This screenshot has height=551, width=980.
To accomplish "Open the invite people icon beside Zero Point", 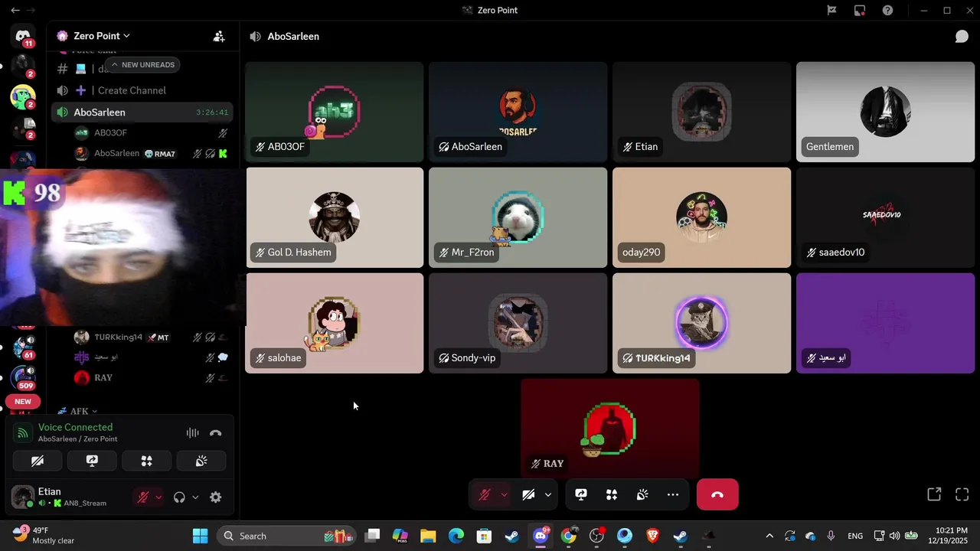I will [x=219, y=36].
